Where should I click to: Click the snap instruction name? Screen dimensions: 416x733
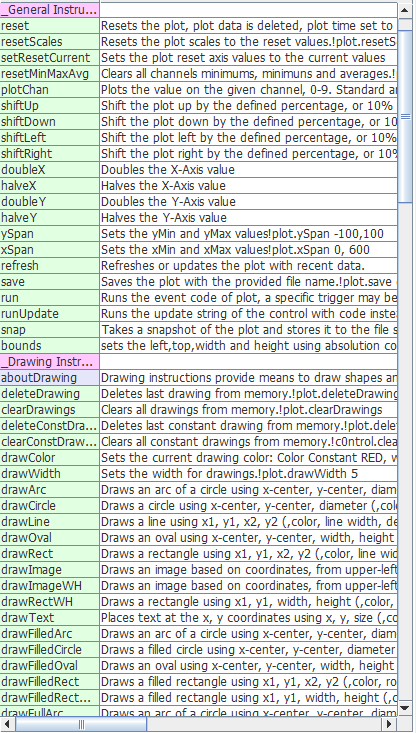coord(14,330)
